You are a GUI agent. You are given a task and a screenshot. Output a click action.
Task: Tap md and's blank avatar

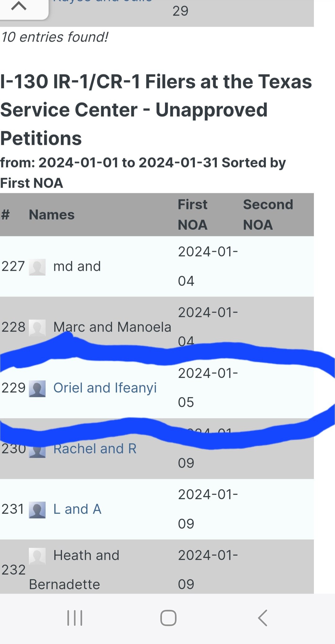tap(37, 267)
